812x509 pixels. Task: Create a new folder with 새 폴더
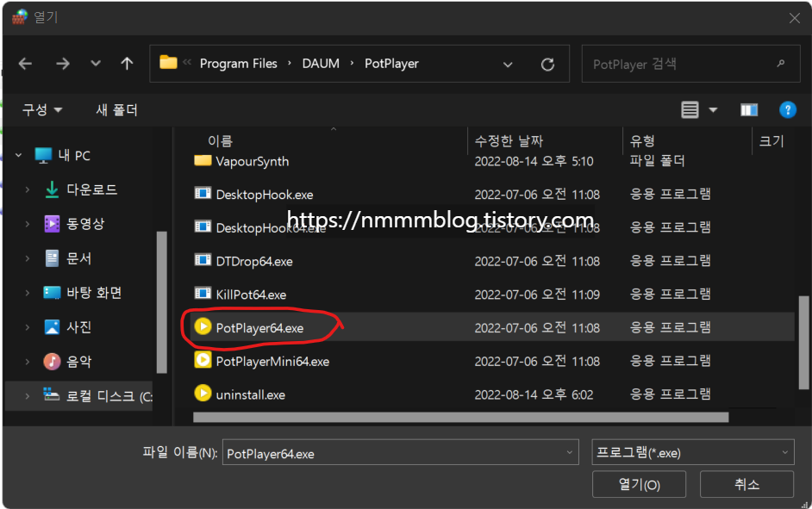click(116, 109)
